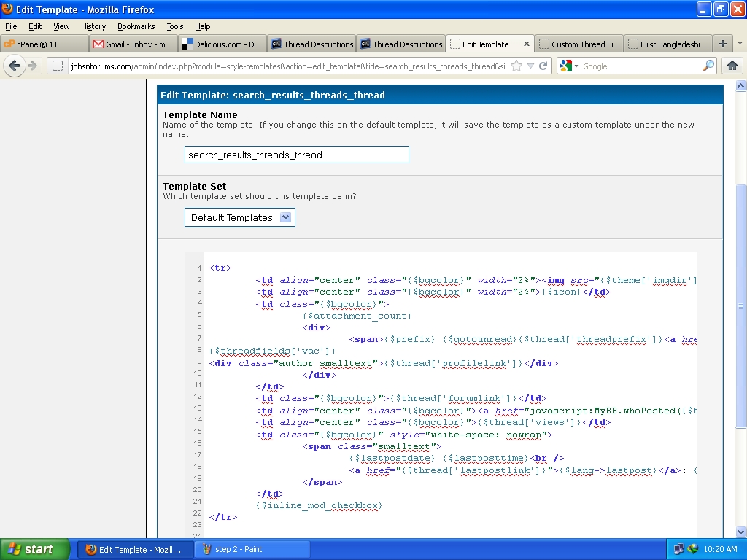Image resolution: width=747 pixels, height=560 pixels.
Task: Open a new tab with plus button
Action: click(x=723, y=44)
